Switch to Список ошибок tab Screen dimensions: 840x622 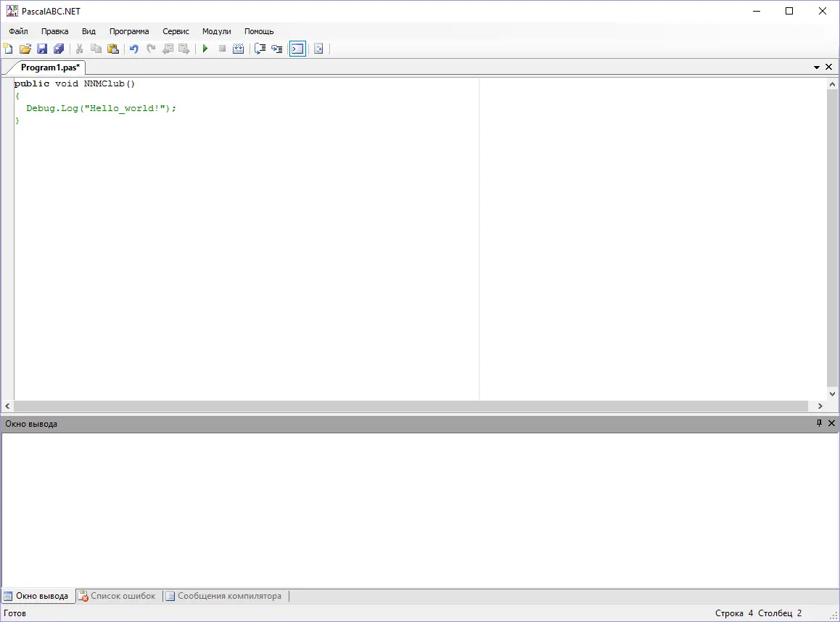click(x=118, y=596)
